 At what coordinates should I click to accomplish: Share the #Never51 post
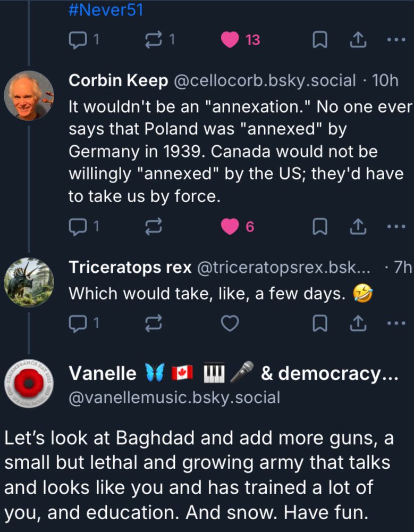[358, 40]
